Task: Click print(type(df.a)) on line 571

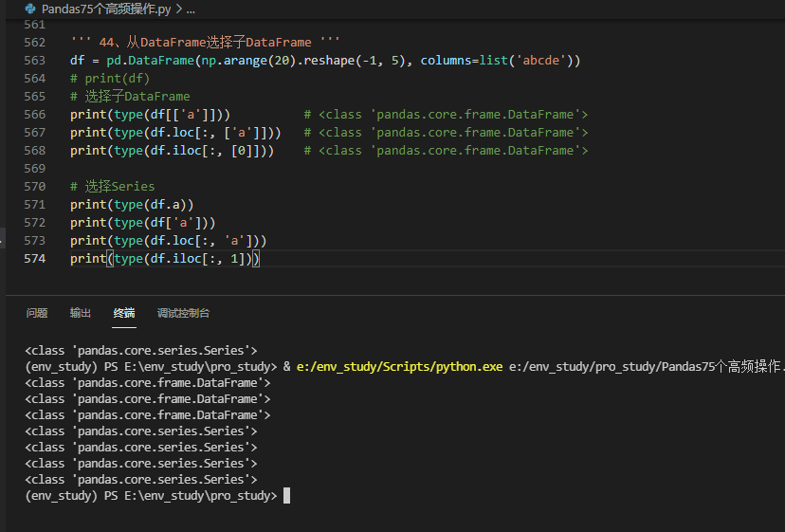Action: coord(132,205)
